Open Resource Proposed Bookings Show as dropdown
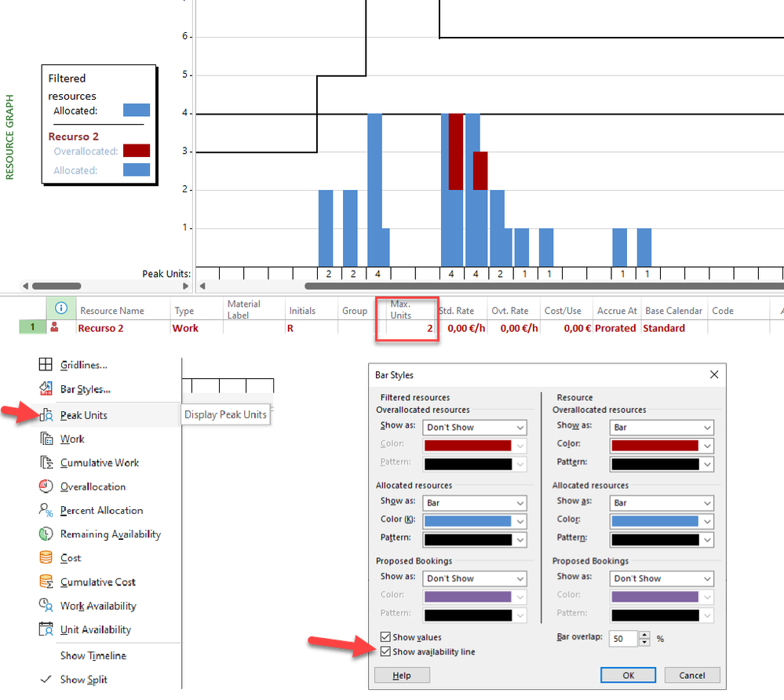Screen dimensions: 784x700 coord(662,578)
